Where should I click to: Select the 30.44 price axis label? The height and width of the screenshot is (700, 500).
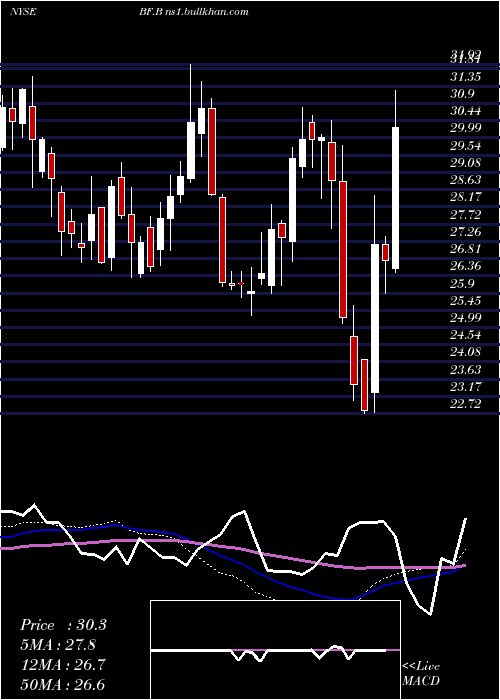(x=466, y=111)
